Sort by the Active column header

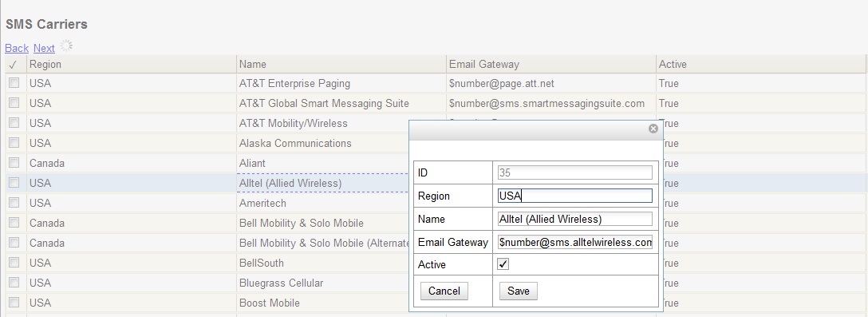761,65
